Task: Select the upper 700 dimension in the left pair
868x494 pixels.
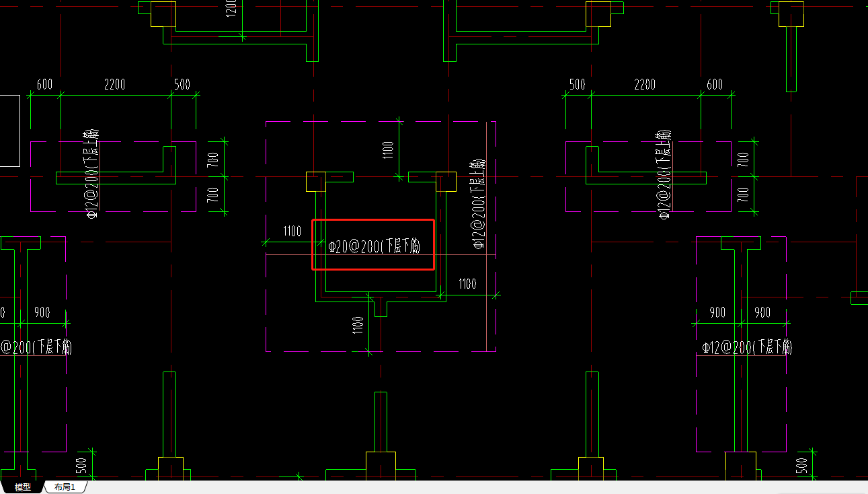Action: pyautogui.click(x=212, y=160)
